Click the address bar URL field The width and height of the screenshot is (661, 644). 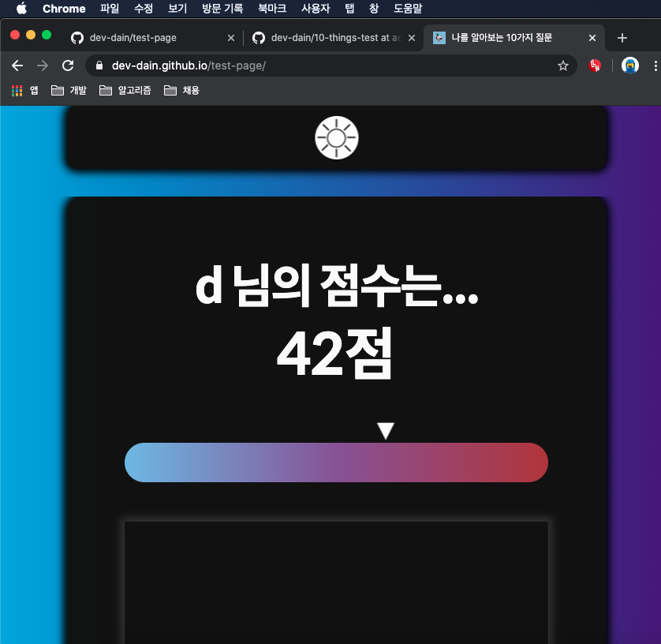coord(331,66)
